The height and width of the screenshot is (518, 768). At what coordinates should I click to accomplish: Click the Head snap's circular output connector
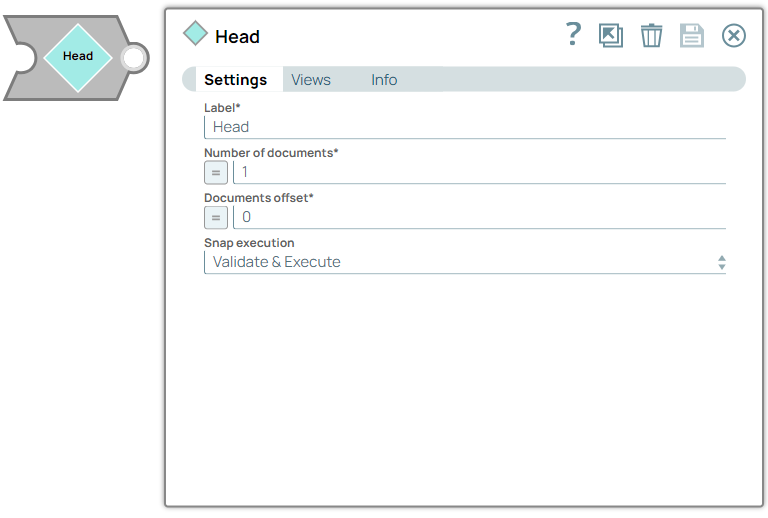[134, 58]
